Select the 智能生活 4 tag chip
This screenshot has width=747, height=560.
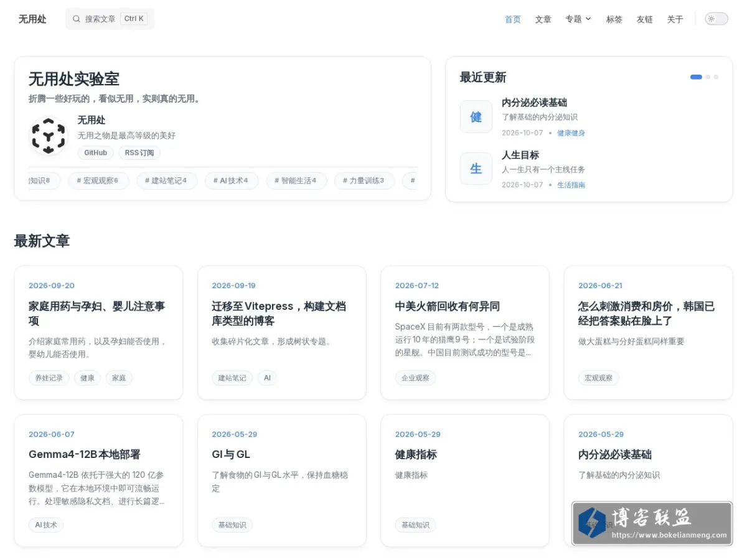296,180
